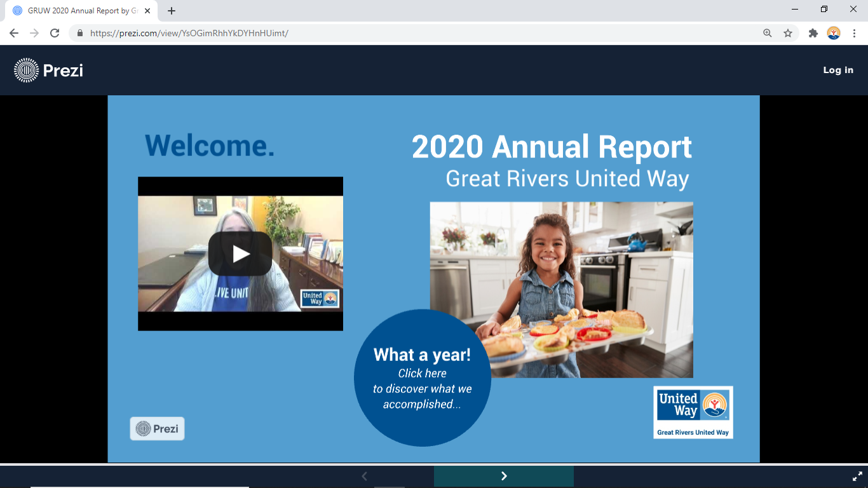Open a new browser tab
The width and height of the screenshot is (868, 488).
pyautogui.click(x=172, y=11)
